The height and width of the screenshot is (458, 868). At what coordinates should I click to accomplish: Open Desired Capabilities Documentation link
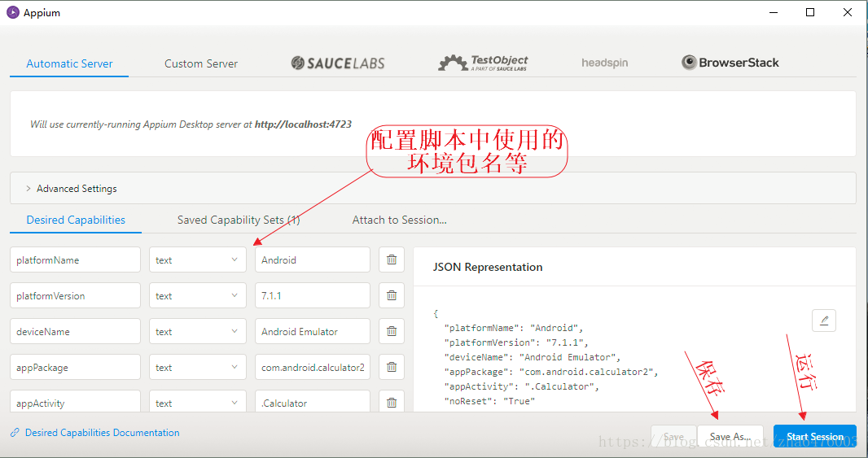point(103,433)
